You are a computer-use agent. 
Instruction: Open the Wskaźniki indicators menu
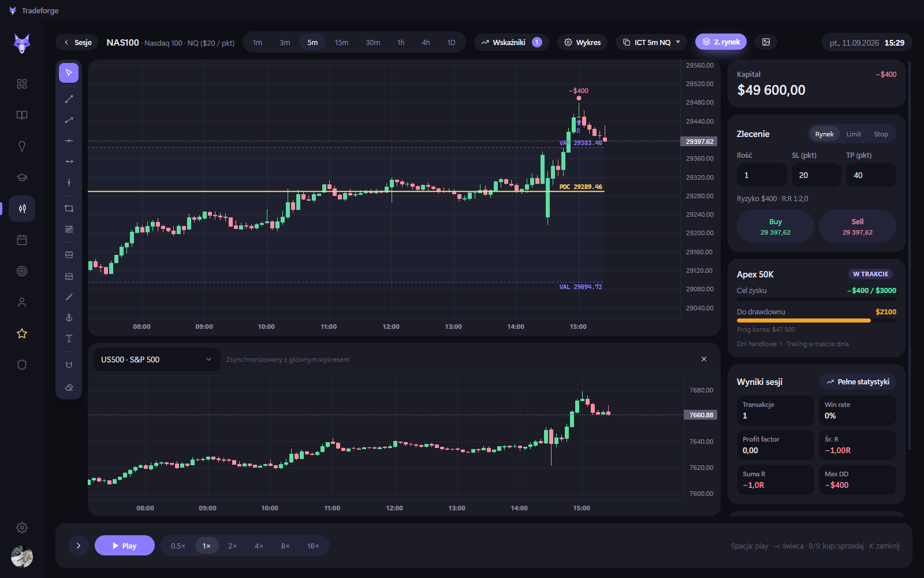coord(512,42)
